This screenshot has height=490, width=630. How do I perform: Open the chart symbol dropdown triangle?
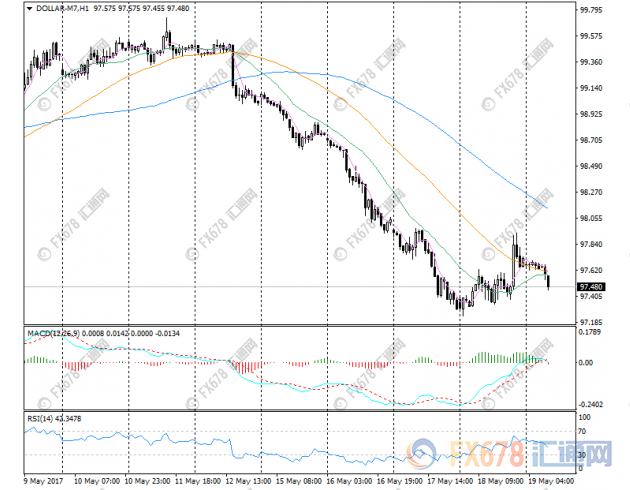(27, 9)
